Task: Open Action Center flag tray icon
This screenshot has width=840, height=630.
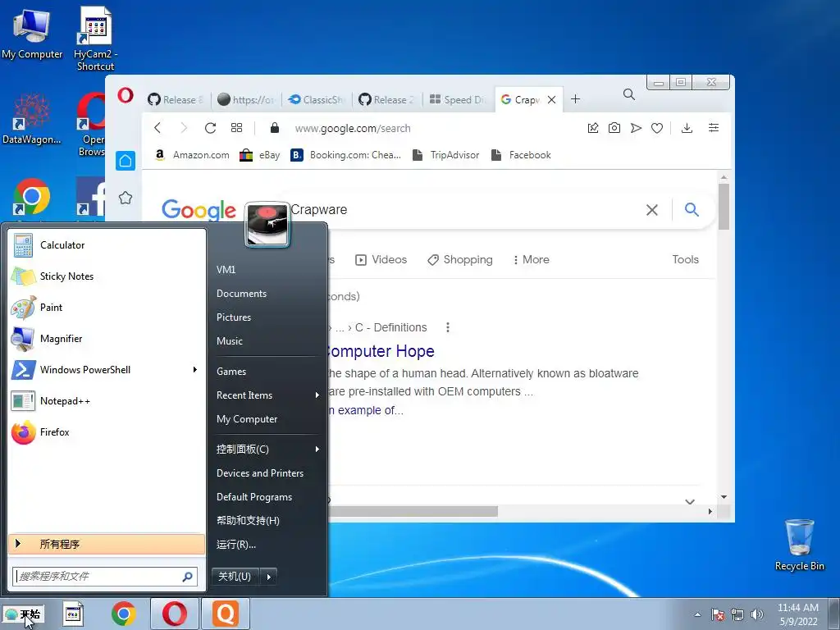Action: point(718,614)
